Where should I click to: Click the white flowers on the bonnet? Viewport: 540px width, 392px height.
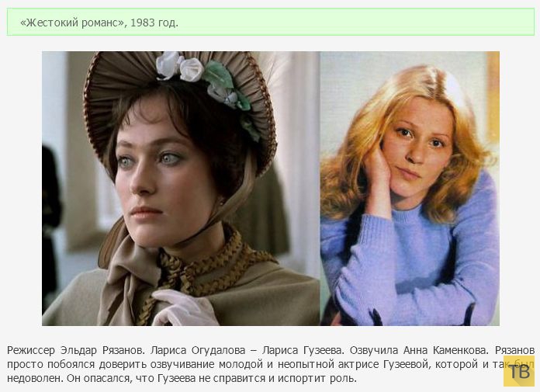click(179, 67)
